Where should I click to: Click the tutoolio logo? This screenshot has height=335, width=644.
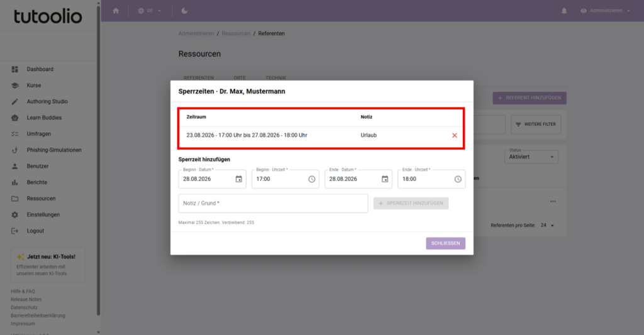(x=48, y=16)
